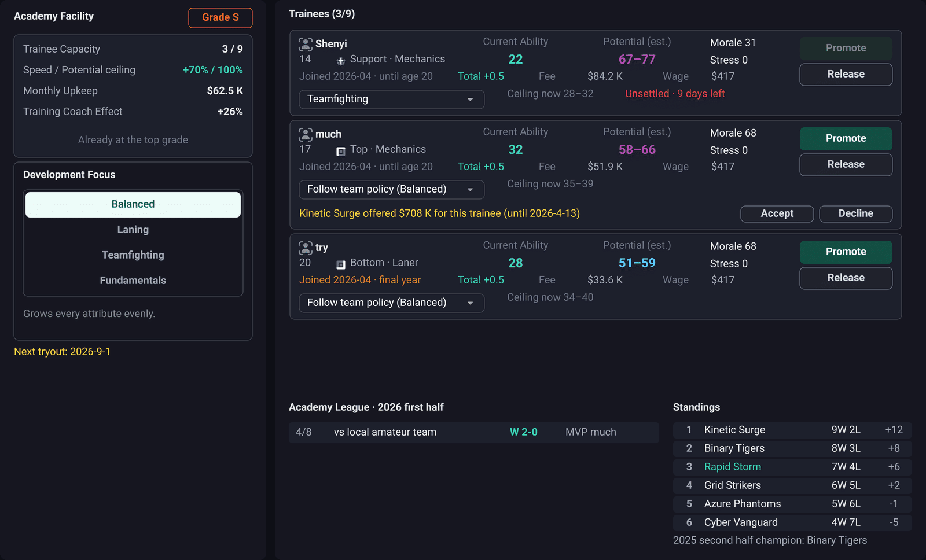The width and height of the screenshot is (926, 560).
Task: Decline the Kinetic Surge offer
Action: point(856,213)
